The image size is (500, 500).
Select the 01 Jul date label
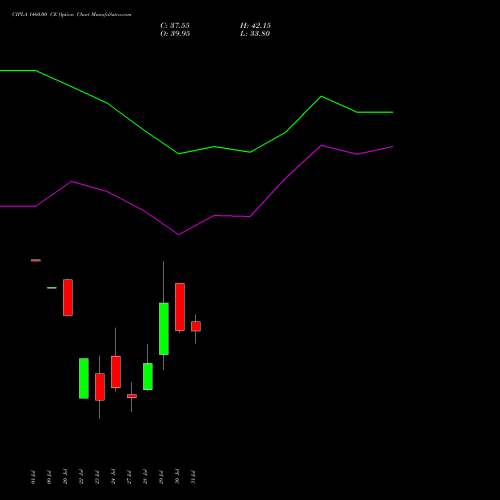(x=33, y=477)
